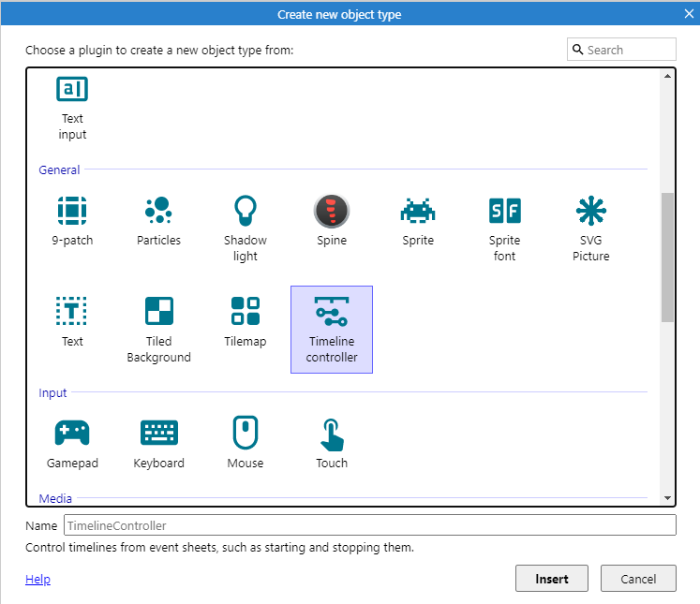This screenshot has height=604, width=700.
Task: Select the Text input plugin
Action: (x=72, y=90)
